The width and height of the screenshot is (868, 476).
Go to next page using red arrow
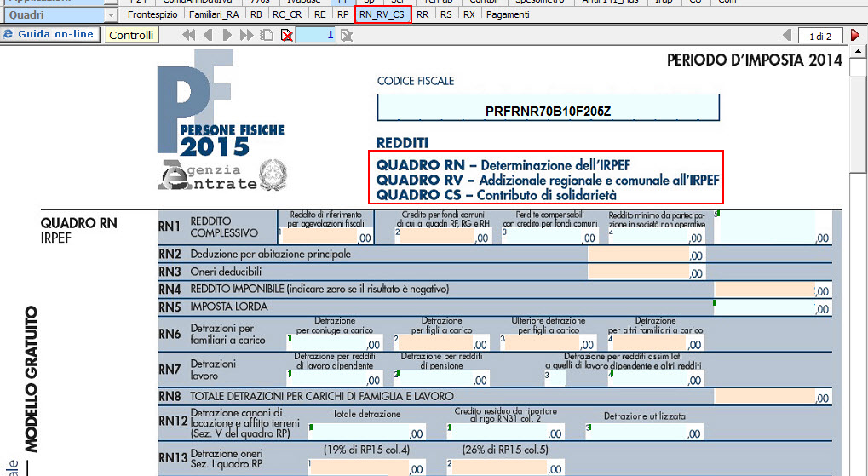pyautogui.click(x=855, y=35)
